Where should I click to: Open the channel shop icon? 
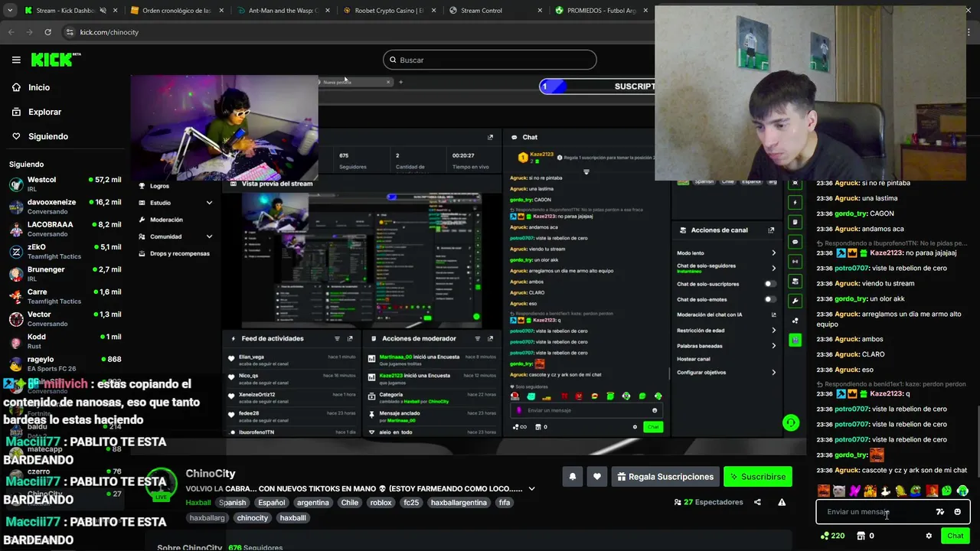tap(861, 536)
